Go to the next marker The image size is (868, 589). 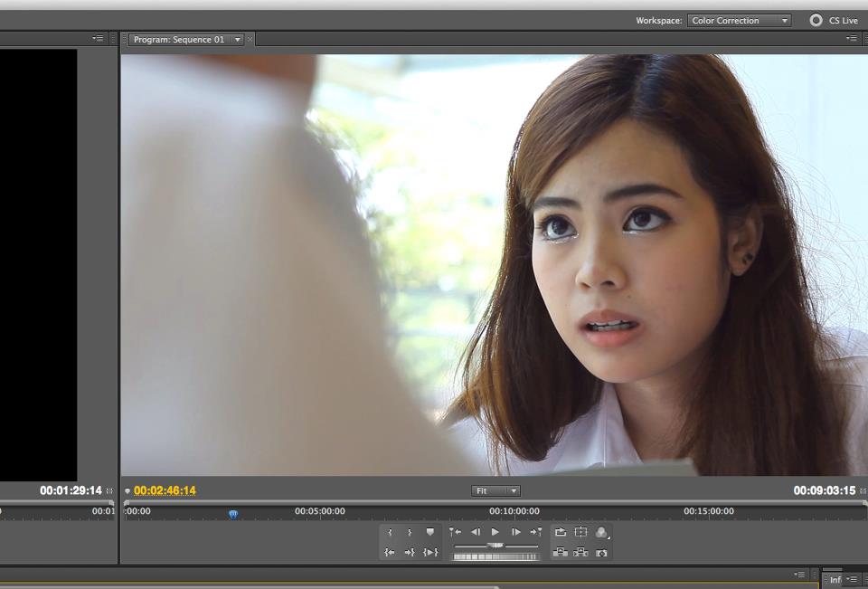pos(536,533)
